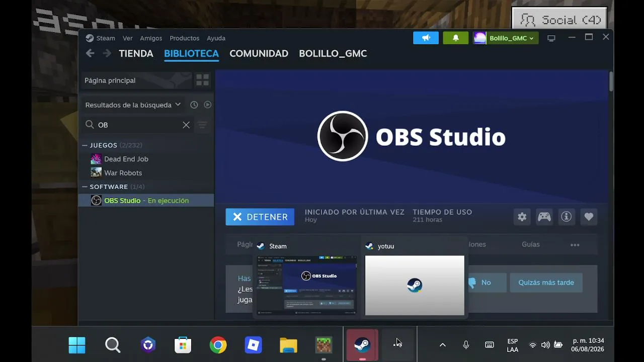Screen dimensions: 644x362
Task: Open the green notifications bell
Action: click(x=456, y=38)
